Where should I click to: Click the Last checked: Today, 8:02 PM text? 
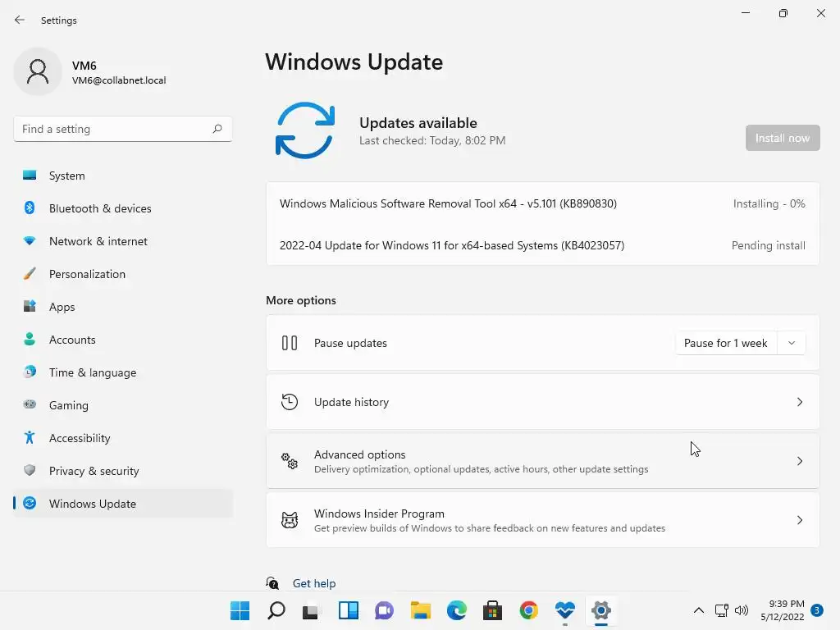click(x=432, y=140)
